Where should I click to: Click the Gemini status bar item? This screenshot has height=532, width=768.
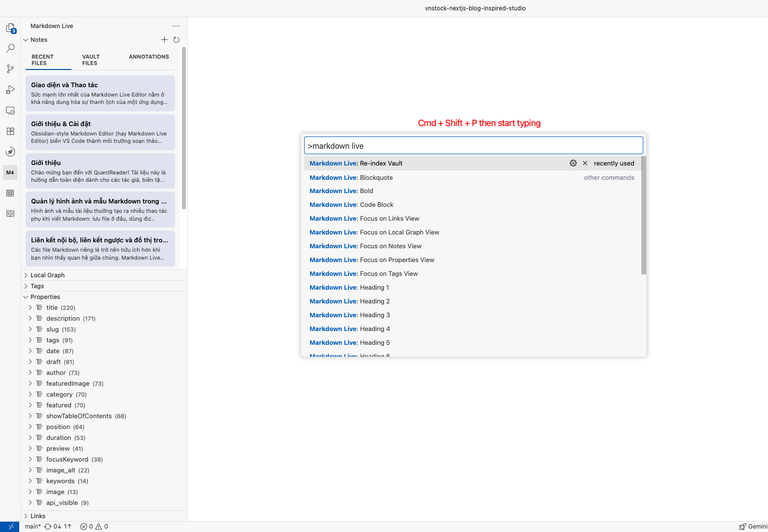point(753,527)
